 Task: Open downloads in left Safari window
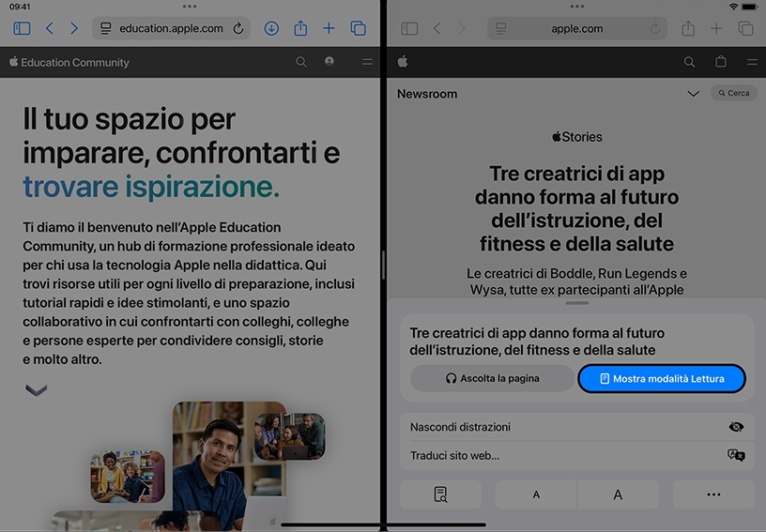271,28
